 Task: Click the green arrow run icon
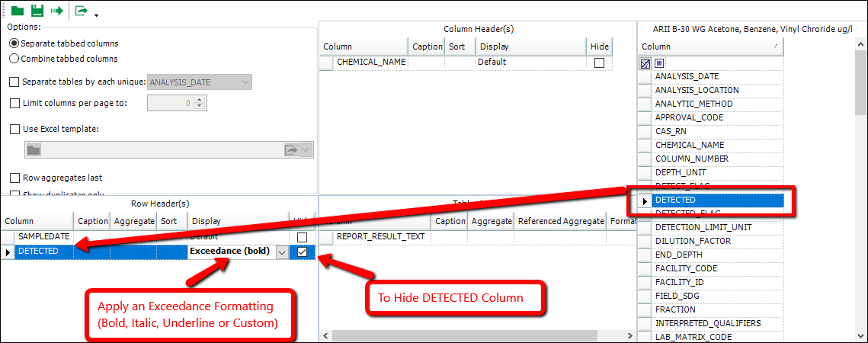click(x=56, y=11)
